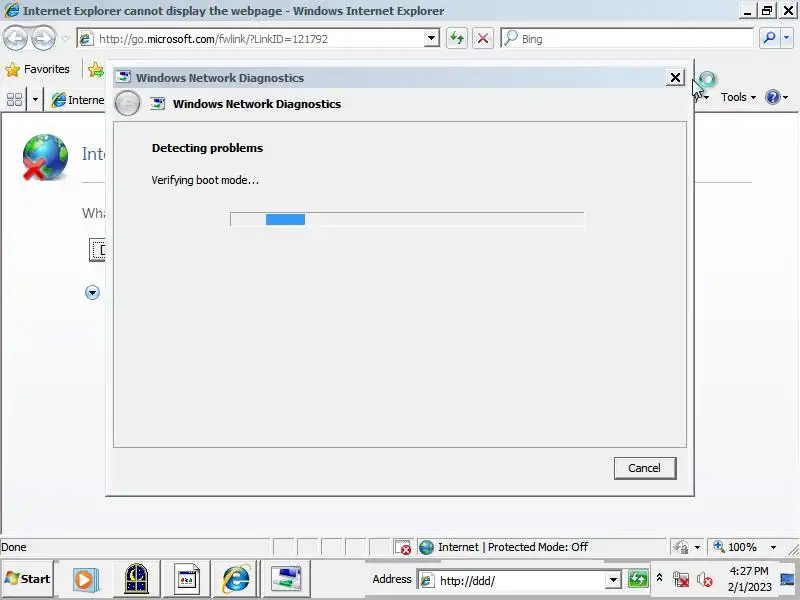This screenshot has height=600, width=800.
Task: Open the Help question mark menu
Action: coord(777,97)
